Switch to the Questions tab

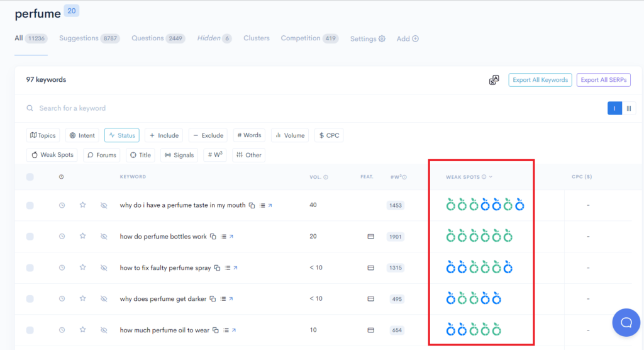tap(158, 38)
